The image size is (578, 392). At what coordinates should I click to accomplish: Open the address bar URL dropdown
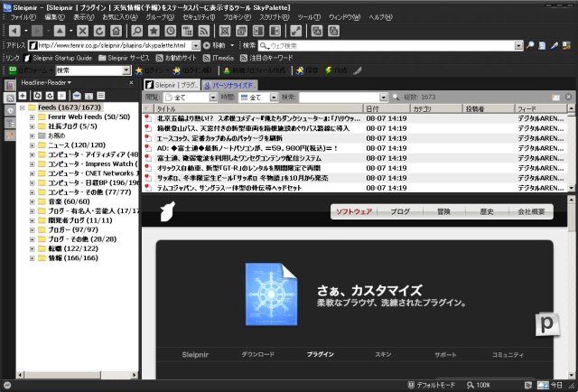(x=196, y=46)
